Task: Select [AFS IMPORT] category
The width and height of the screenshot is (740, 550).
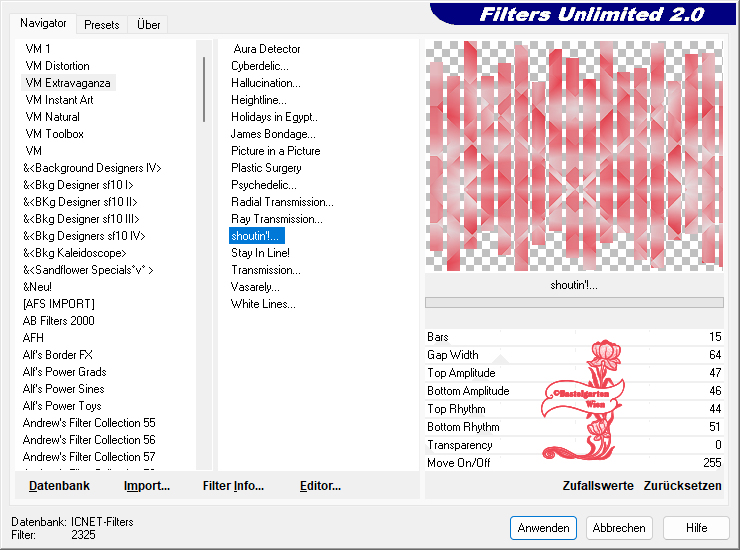Action: click(59, 304)
